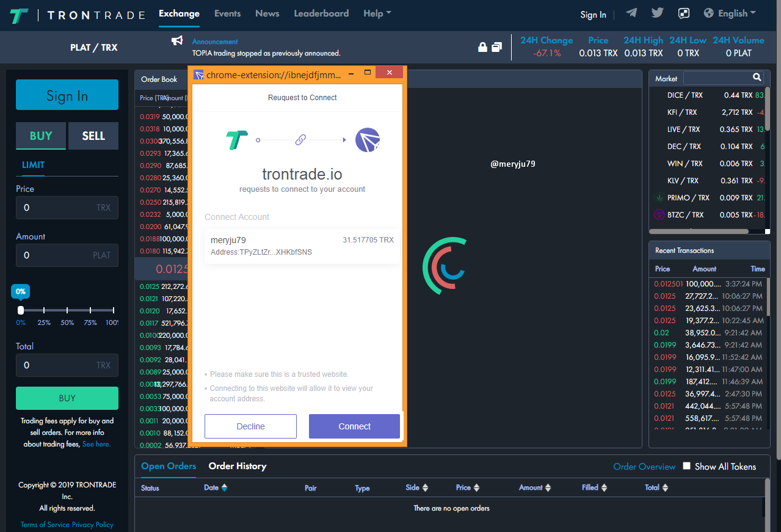Click the Total TRX input field
Screen dimensions: 781x532
pos(67,365)
